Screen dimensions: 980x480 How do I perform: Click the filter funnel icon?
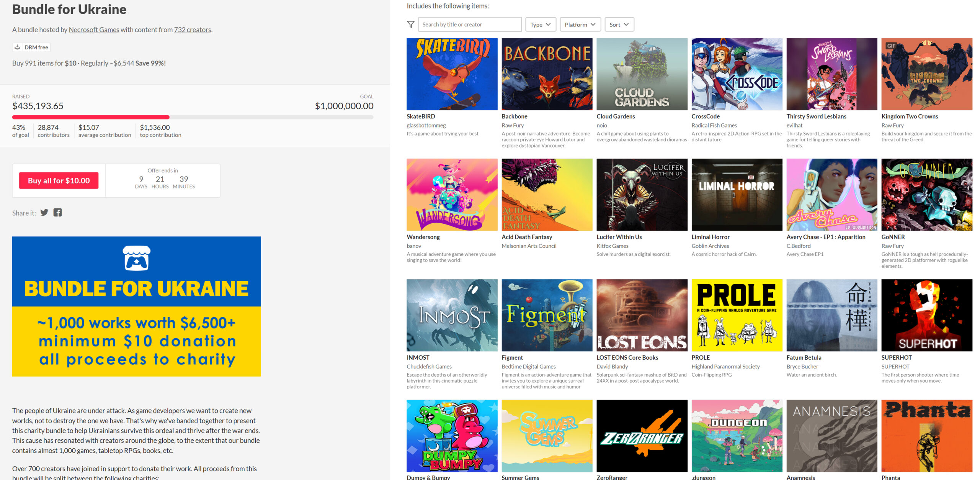(x=410, y=25)
